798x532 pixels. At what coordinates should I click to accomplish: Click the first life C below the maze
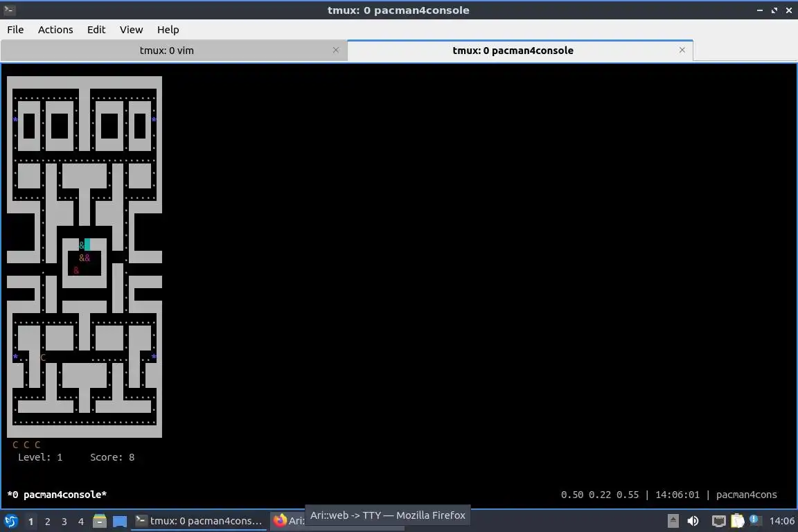point(15,445)
